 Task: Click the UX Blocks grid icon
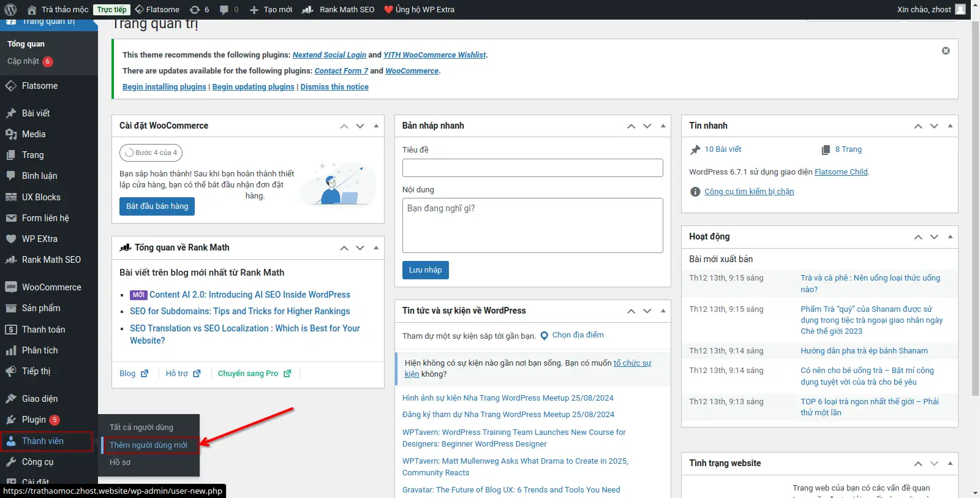(x=11, y=197)
